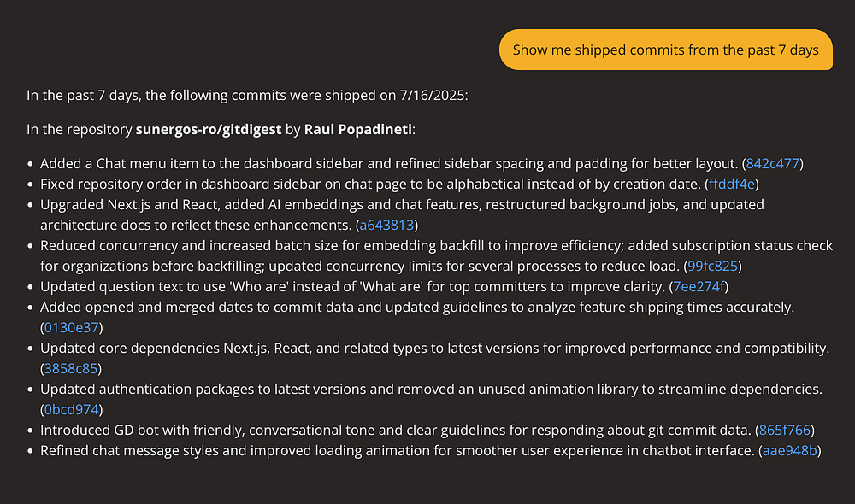Visit the 3858c85 commit link
The width and height of the screenshot is (855, 504).
point(71,368)
